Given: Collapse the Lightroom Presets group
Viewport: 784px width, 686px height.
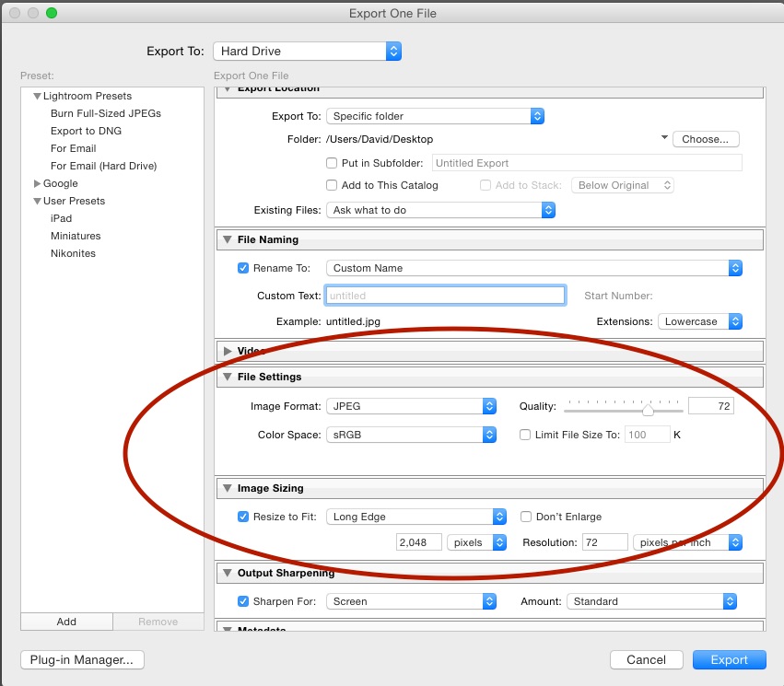Looking at the screenshot, I should 38,97.
